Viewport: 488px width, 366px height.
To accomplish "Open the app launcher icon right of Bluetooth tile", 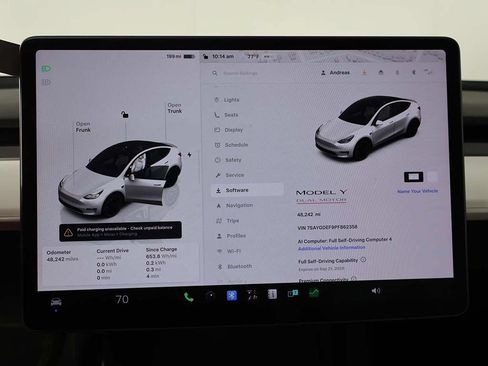I will (252, 295).
